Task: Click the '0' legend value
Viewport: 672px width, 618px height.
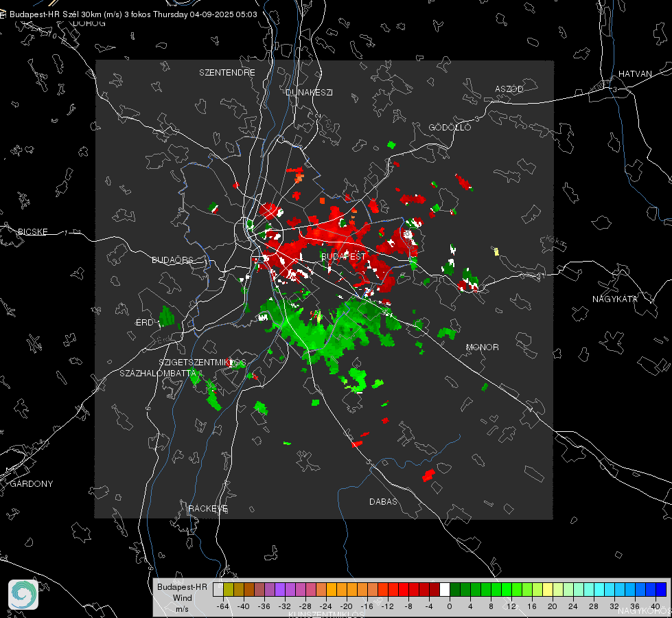Action: point(449,606)
